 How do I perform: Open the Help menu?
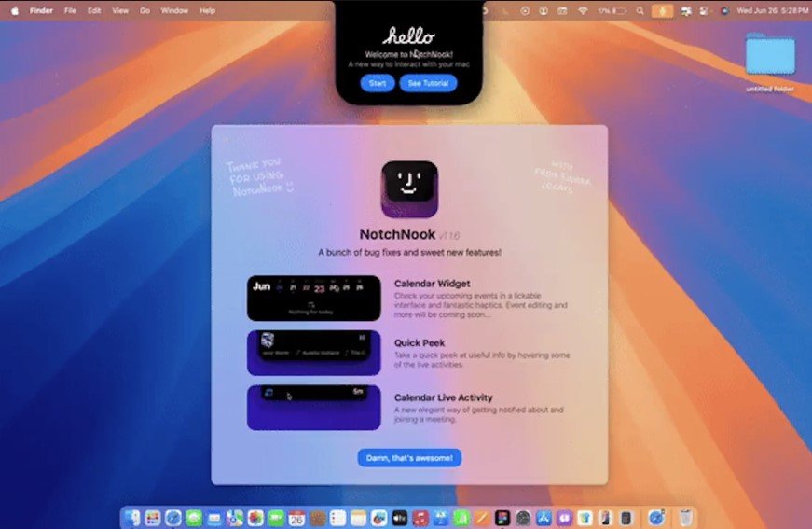[207, 10]
